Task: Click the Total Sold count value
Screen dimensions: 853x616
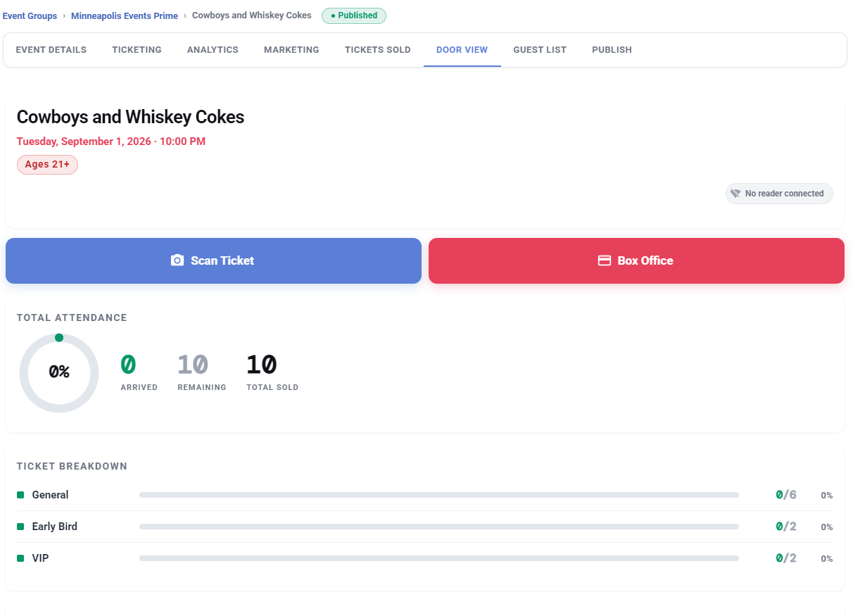Action: [262, 365]
